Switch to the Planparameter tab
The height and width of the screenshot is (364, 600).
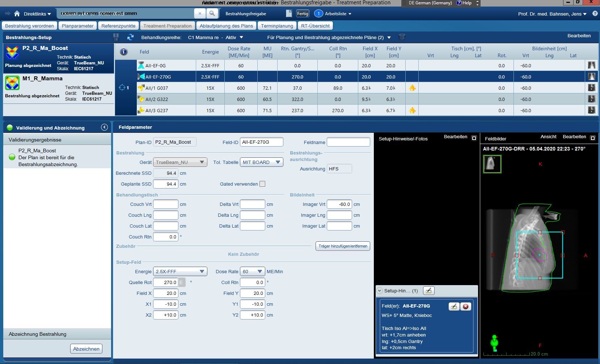pyautogui.click(x=77, y=26)
